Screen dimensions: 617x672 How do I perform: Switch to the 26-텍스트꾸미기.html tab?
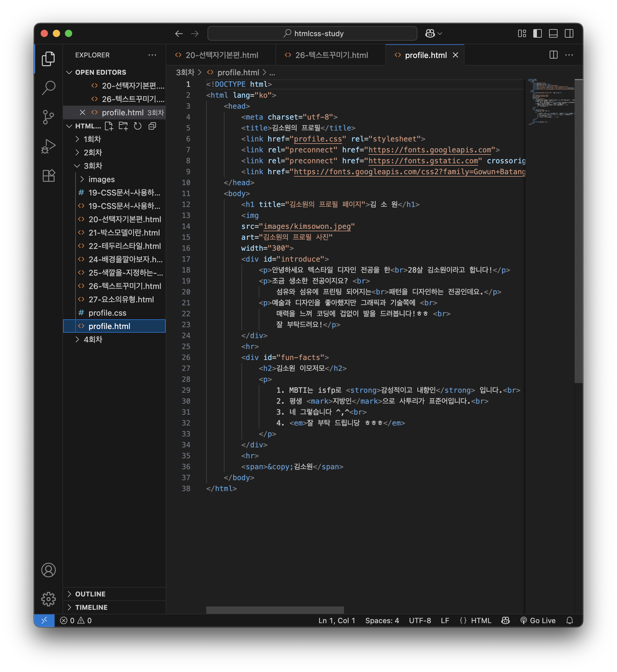pyautogui.click(x=331, y=55)
